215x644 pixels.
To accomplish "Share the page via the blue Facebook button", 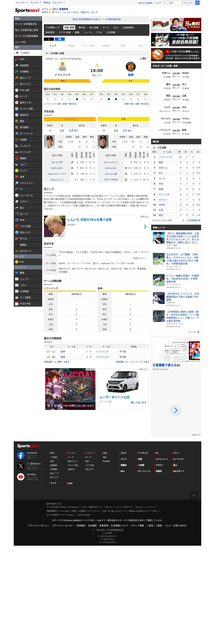I will coord(60,39).
